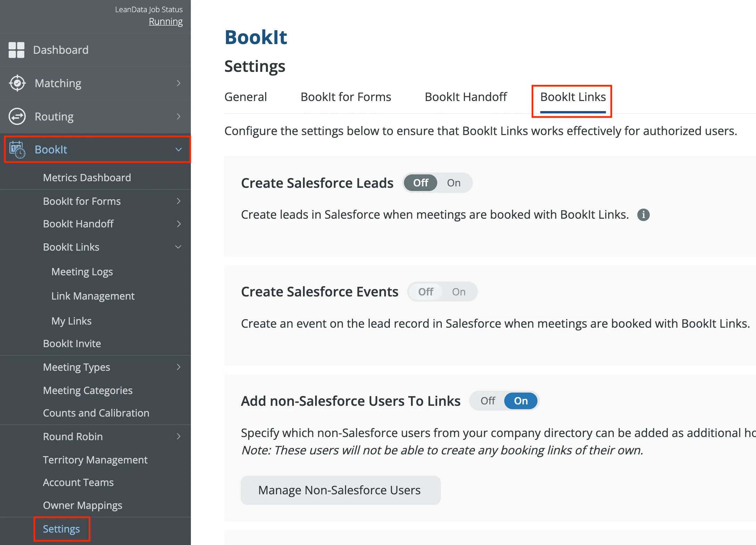This screenshot has width=756, height=545.
Task: Open the Running job status link
Action: (166, 22)
